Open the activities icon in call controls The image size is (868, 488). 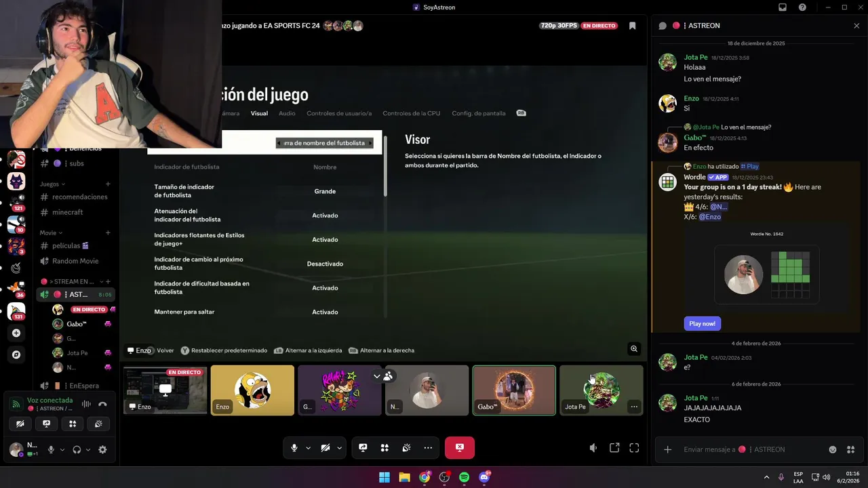[384, 448]
